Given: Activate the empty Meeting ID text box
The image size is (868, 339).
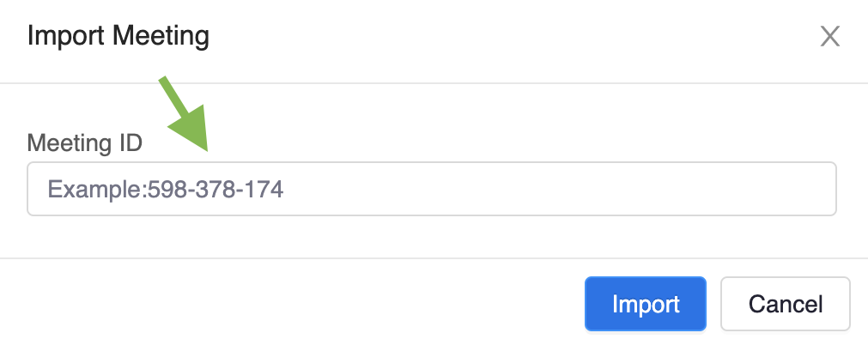Looking at the screenshot, I should [x=431, y=189].
